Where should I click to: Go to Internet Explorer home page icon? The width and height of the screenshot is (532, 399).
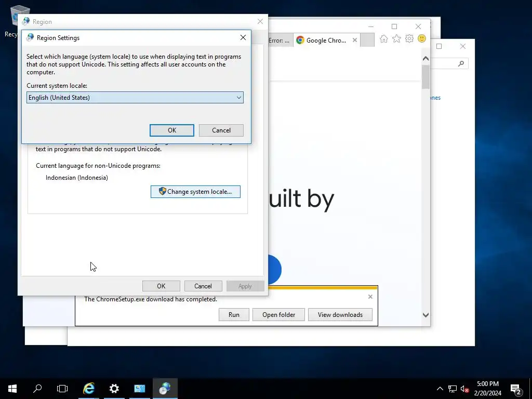click(x=384, y=38)
